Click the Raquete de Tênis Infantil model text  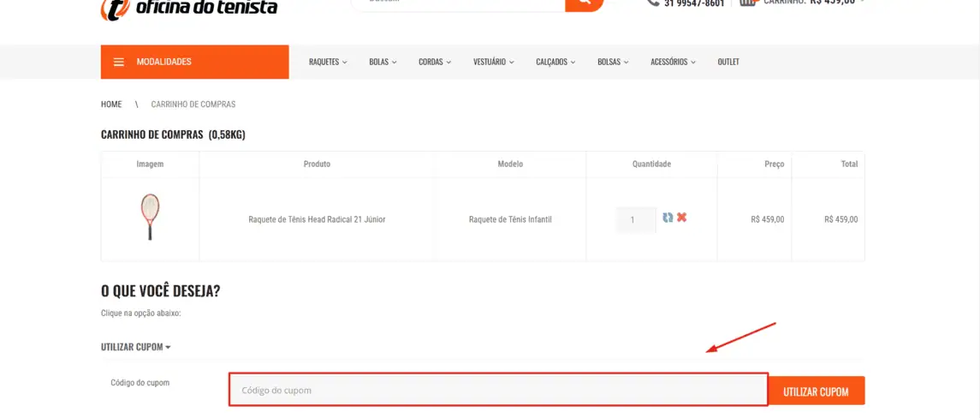click(x=511, y=219)
